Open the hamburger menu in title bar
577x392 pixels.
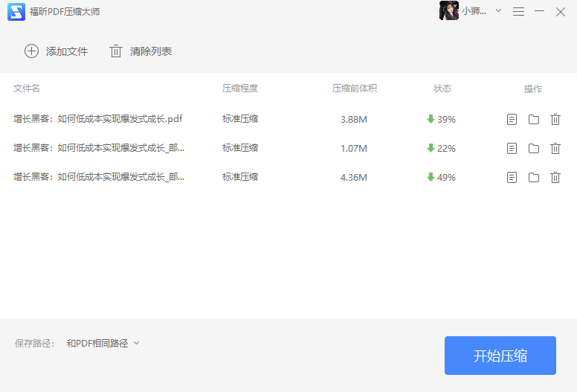(x=518, y=12)
